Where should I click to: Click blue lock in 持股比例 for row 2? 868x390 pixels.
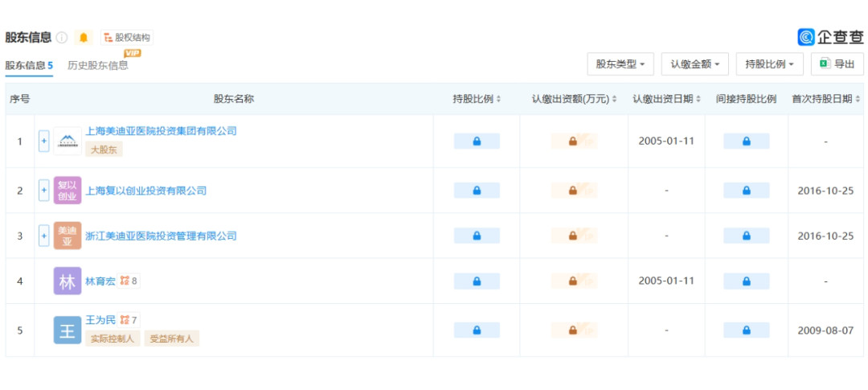coord(477,191)
